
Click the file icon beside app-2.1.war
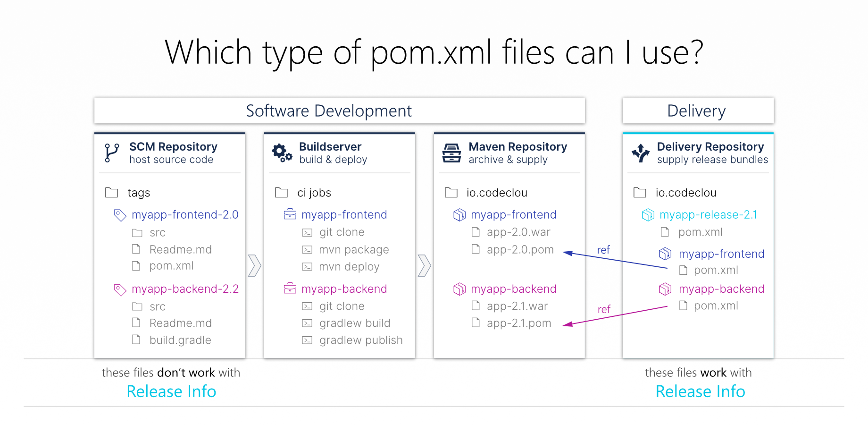click(x=476, y=306)
